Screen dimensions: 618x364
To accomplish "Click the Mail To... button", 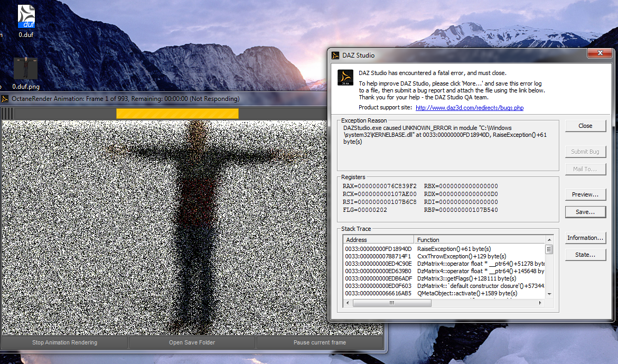I will (x=585, y=169).
